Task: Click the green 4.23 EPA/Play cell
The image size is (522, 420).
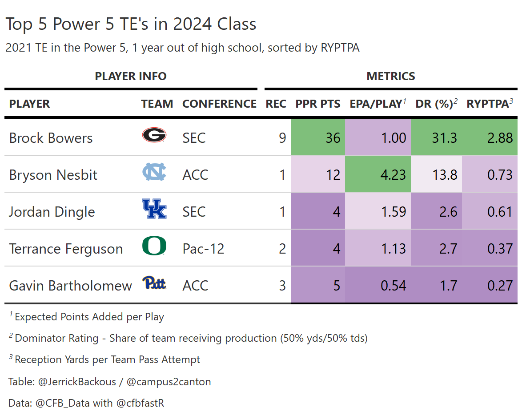Action: pyautogui.click(x=377, y=174)
